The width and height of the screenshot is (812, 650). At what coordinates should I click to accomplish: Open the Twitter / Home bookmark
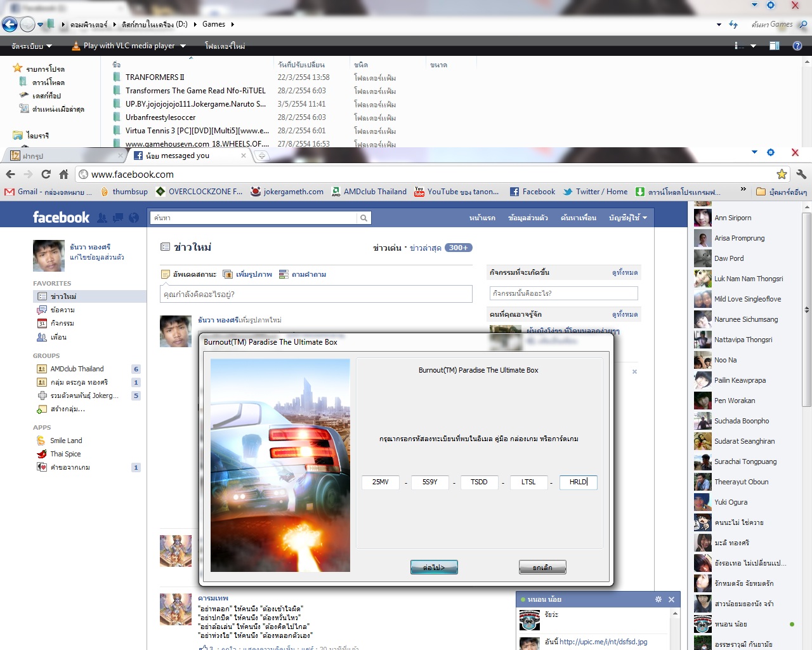[595, 192]
